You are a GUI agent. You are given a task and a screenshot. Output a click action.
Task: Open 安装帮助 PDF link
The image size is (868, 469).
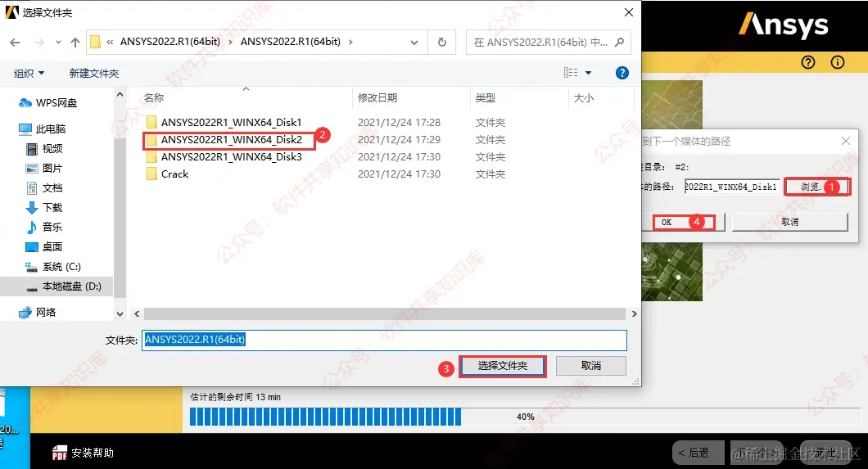(83, 453)
